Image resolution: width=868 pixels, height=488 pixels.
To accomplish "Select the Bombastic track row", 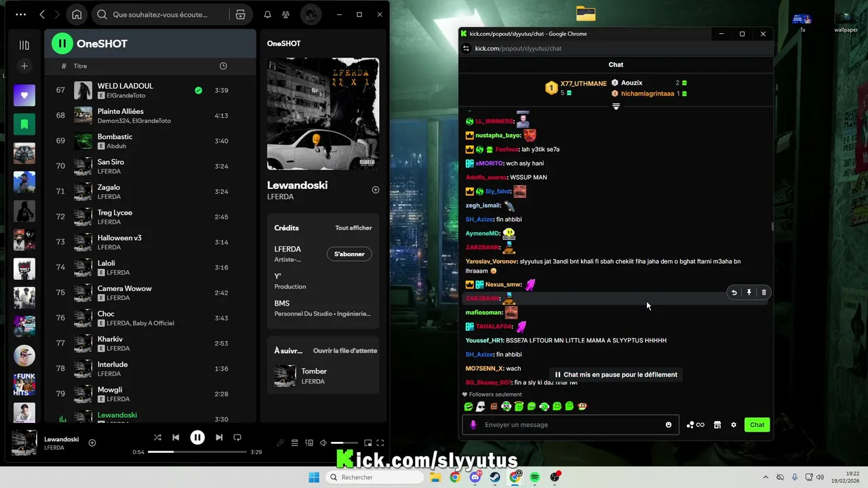I will click(149, 141).
